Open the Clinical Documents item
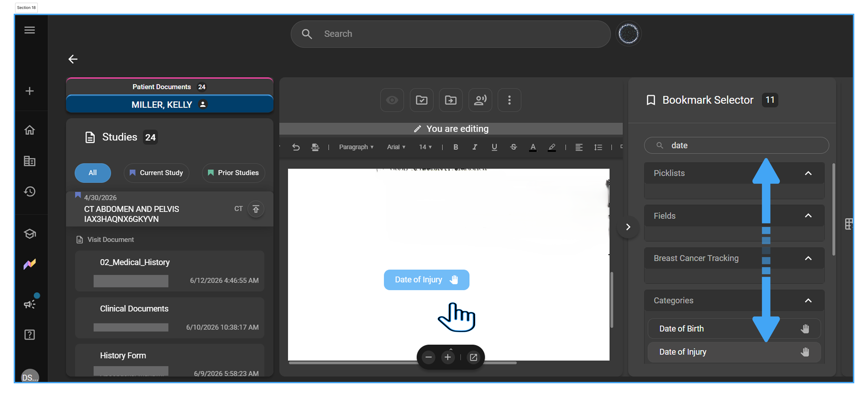868x397 pixels. (x=169, y=317)
